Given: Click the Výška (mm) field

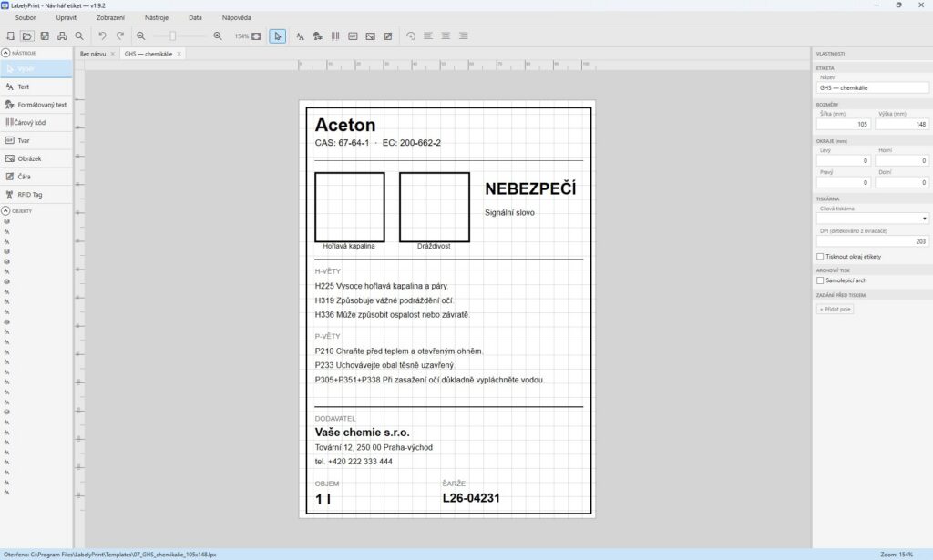Looking at the screenshot, I should coord(902,124).
